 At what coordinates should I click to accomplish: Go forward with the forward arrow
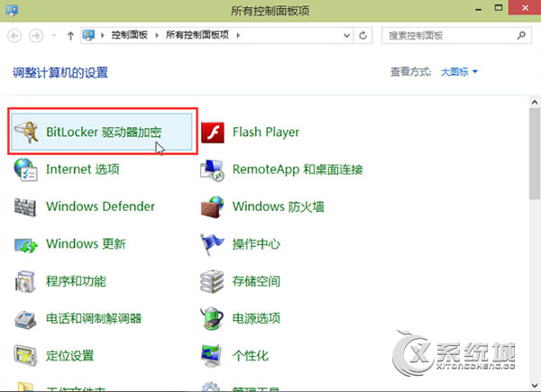(x=36, y=35)
